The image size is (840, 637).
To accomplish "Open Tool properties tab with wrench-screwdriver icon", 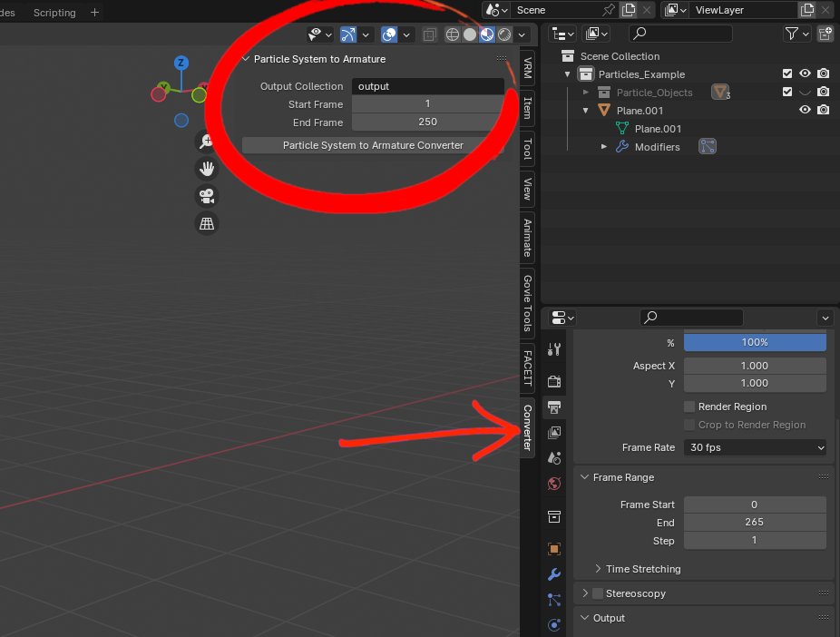I will (x=554, y=349).
